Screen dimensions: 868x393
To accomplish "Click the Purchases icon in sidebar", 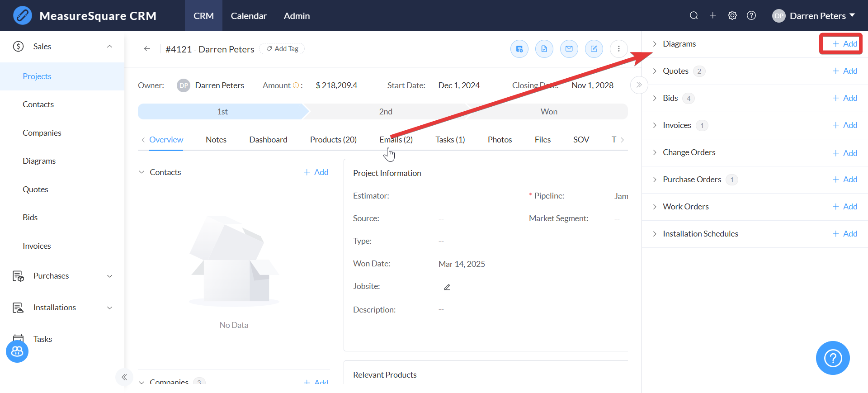I will click(19, 276).
